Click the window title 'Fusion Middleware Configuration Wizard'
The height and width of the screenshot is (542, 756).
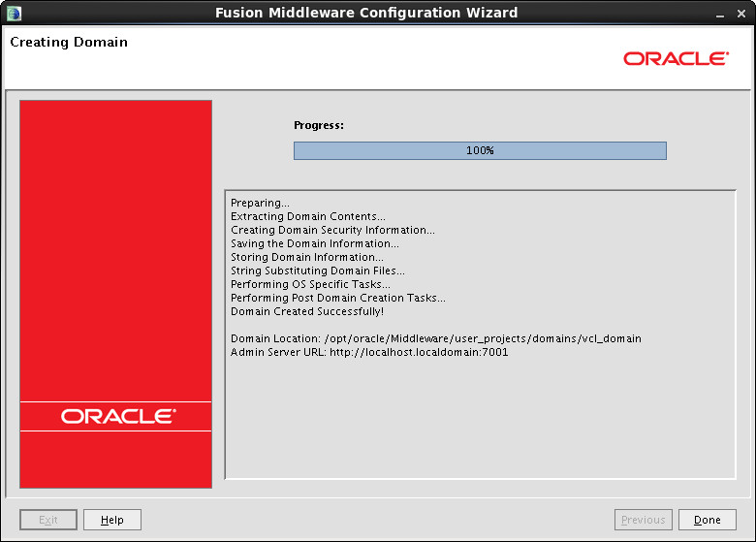[x=366, y=13]
